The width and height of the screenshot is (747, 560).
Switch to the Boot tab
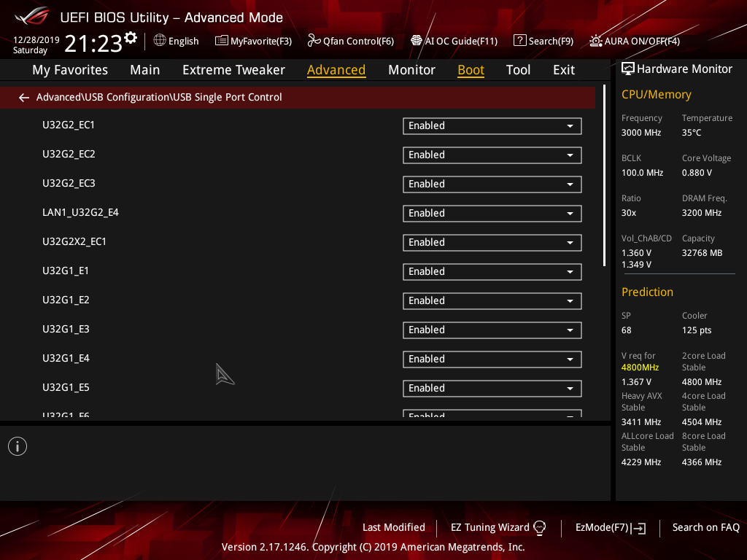pyautogui.click(x=471, y=70)
